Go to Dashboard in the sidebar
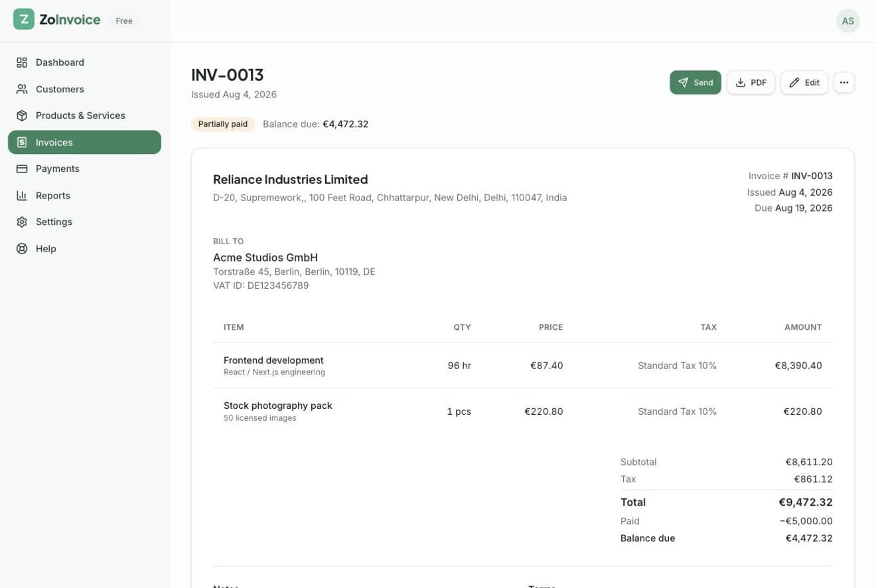This screenshot has height=588, width=876. pos(84,62)
